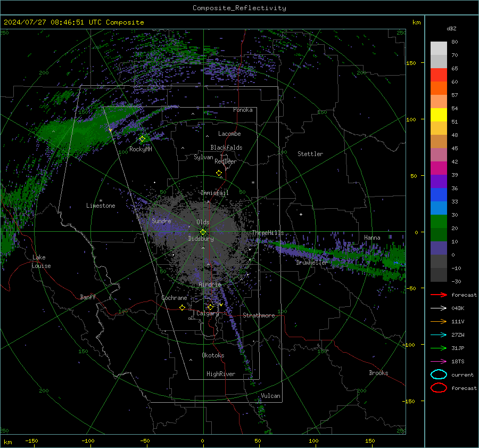Click the yellow diamond marker above Calgary
This screenshot has height=448, width=479.
(x=210, y=307)
